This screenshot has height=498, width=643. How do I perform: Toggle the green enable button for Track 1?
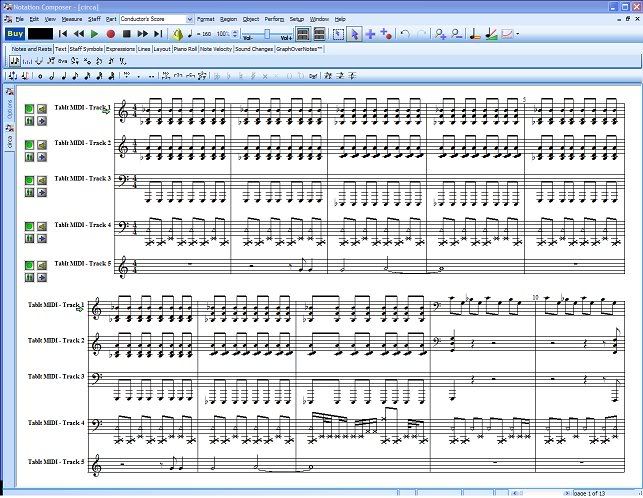coord(30,107)
